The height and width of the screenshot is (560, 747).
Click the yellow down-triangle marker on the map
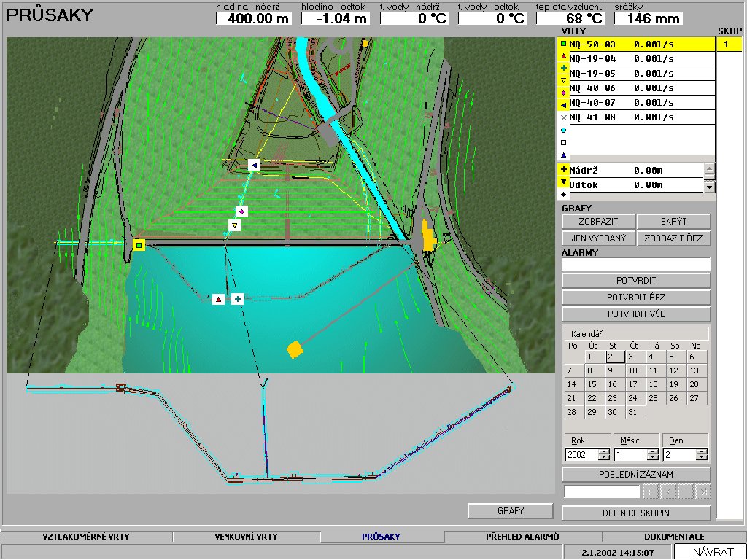[x=234, y=226]
